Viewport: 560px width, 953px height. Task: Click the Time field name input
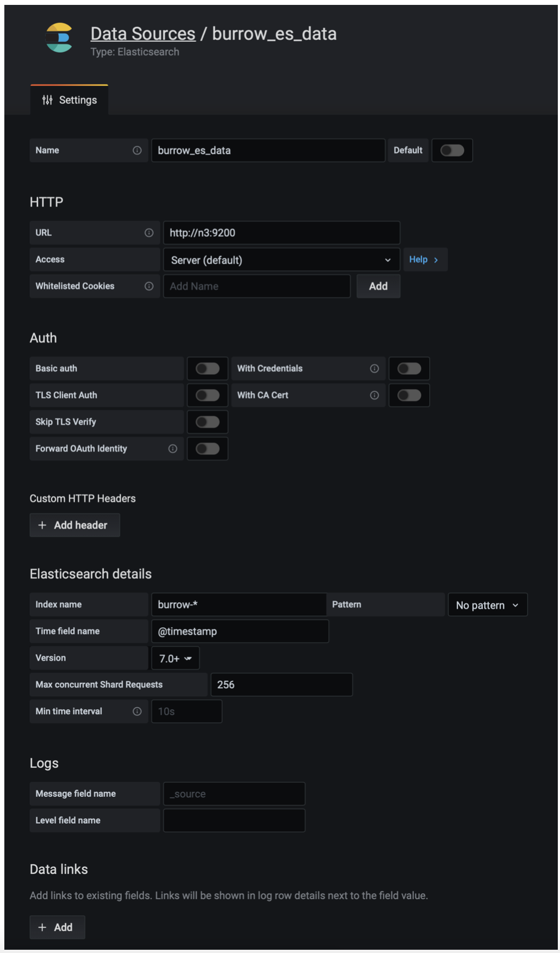240,632
